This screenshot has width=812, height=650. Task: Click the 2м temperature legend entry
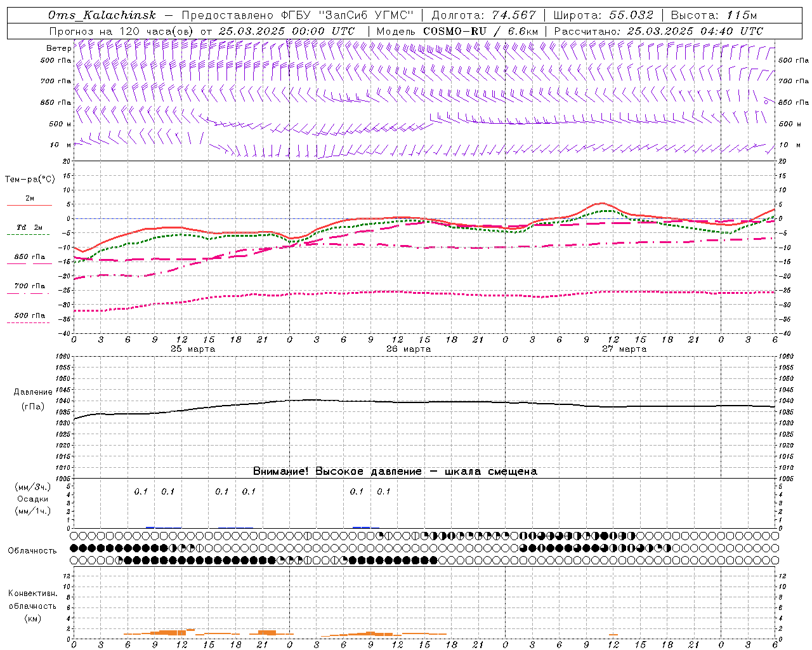pyautogui.click(x=29, y=199)
